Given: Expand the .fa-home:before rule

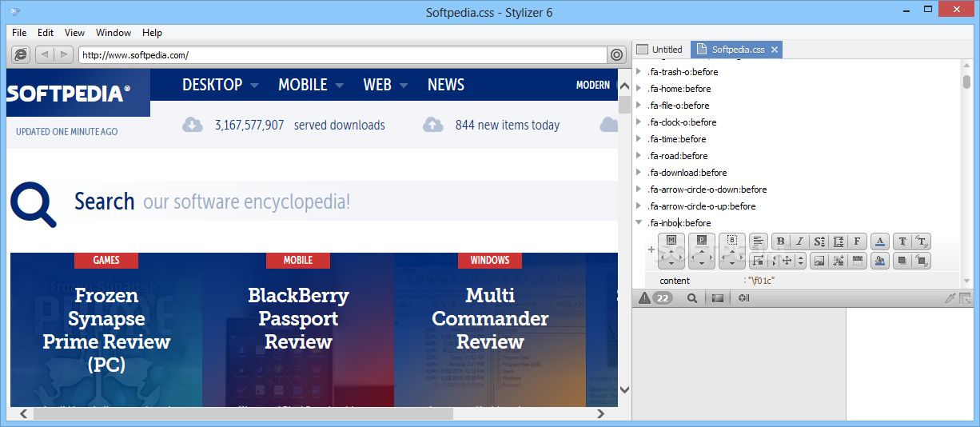Looking at the screenshot, I should [x=639, y=89].
